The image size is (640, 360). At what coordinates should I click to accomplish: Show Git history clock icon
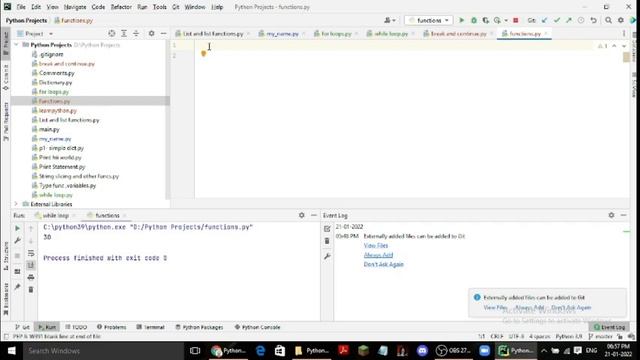click(x=581, y=20)
